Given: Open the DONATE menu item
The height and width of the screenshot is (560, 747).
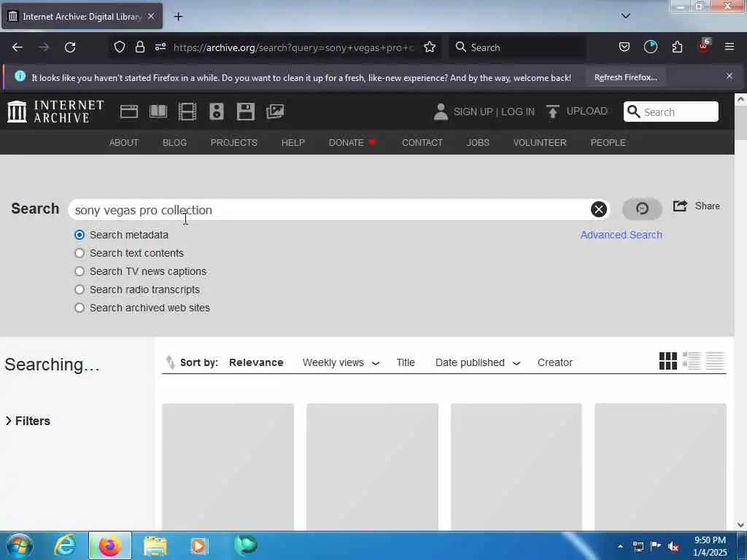Looking at the screenshot, I should 352,142.
